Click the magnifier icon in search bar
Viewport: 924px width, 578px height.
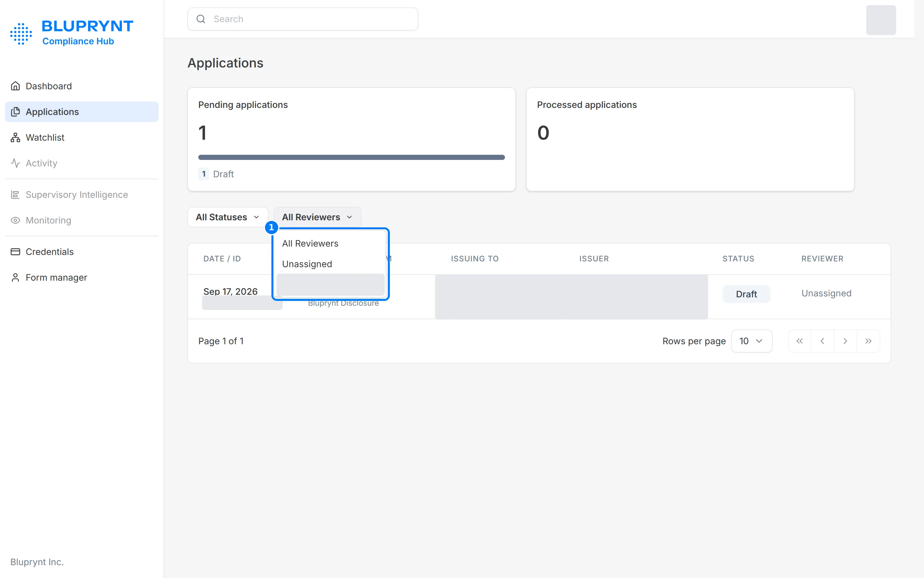click(201, 19)
